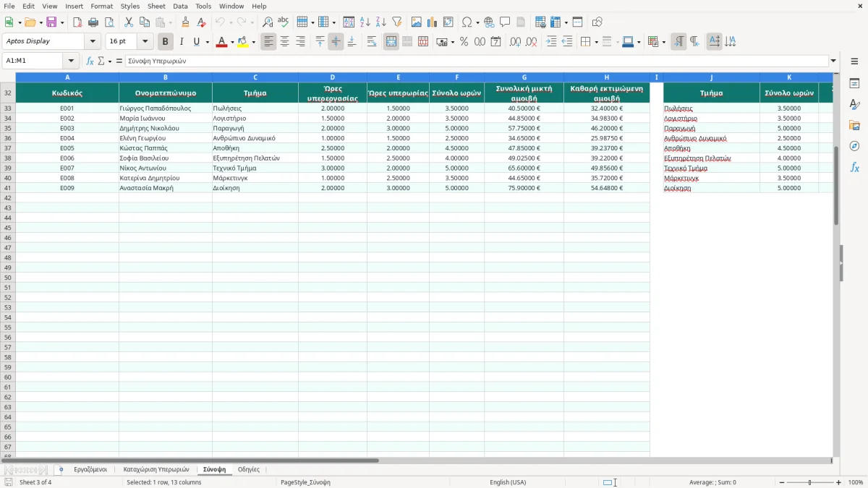This screenshot has width=868, height=488.
Task: Open the font color dropdown arrow
Action: [231, 42]
